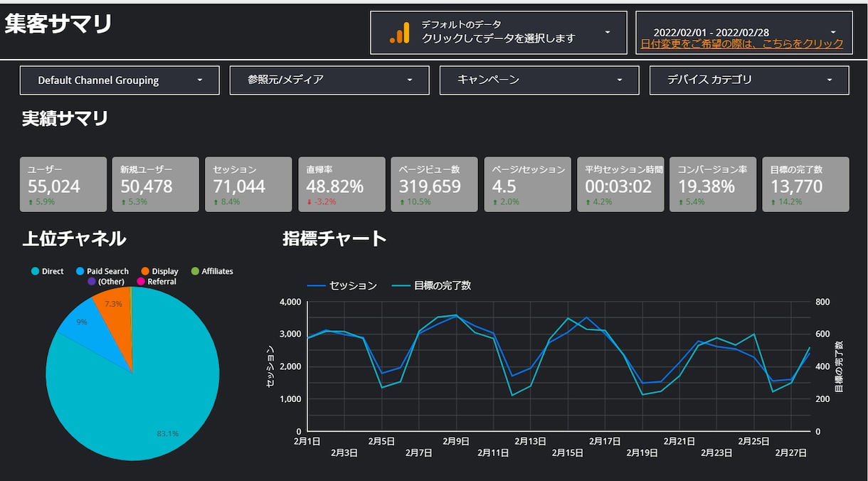This screenshot has height=481, width=868.
Task: Click the 4,000 left axis value
Action: tap(291, 302)
